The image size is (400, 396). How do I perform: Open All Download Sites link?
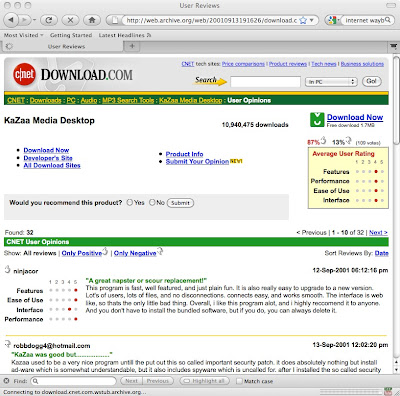tap(52, 165)
